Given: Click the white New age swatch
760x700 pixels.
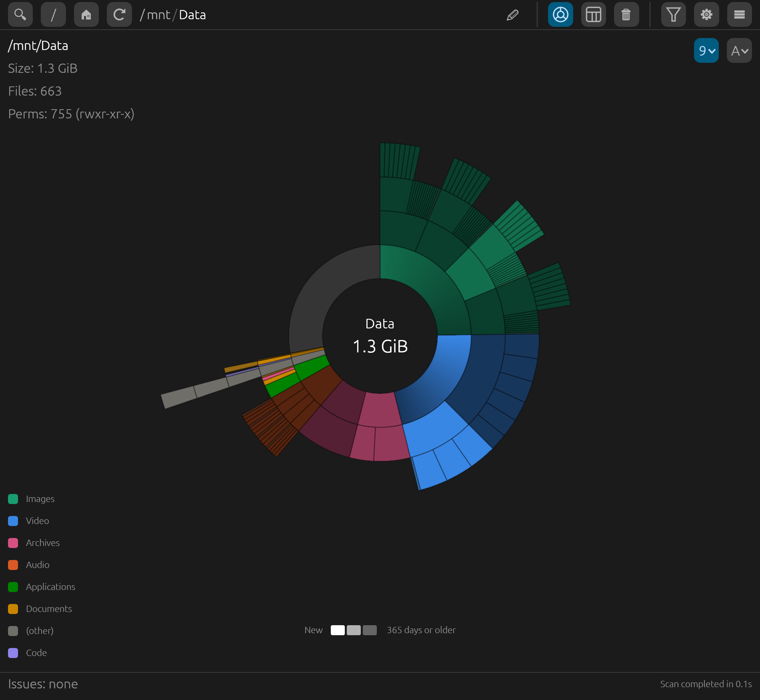Looking at the screenshot, I should [338, 630].
